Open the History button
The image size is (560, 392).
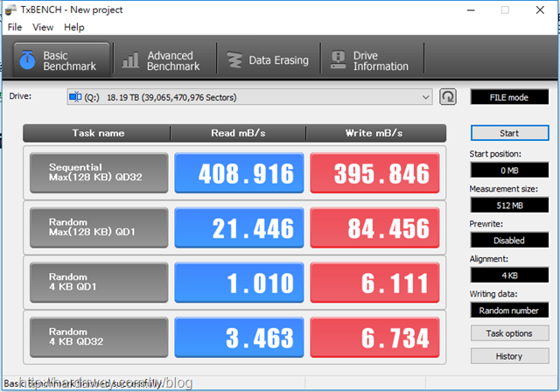pyautogui.click(x=509, y=356)
